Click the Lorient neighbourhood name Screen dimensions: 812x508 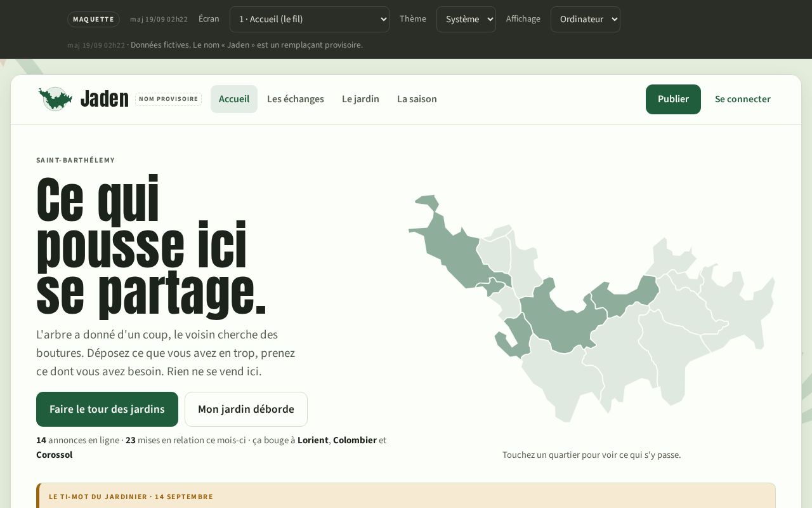pos(313,440)
